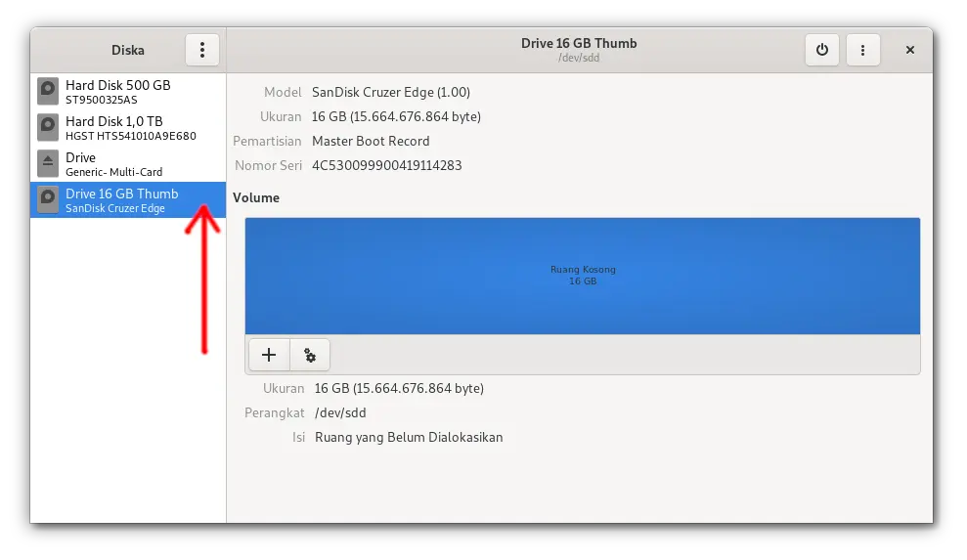Image resolution: width=967 pixels, height=560 pixels.
Task: Click the Drive 16 GB Thumb window title
Action: point(579,43)
